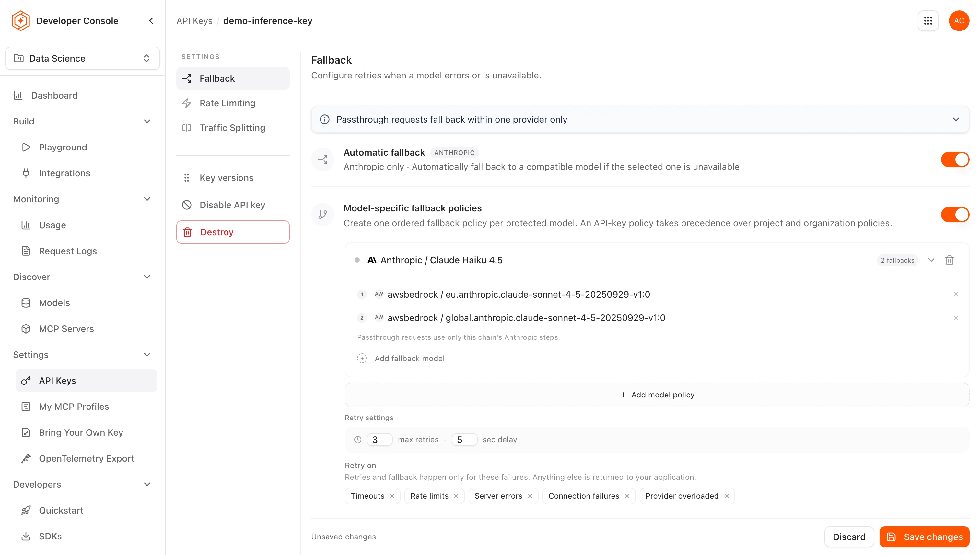Discard unsaved changes

(849, 537)
